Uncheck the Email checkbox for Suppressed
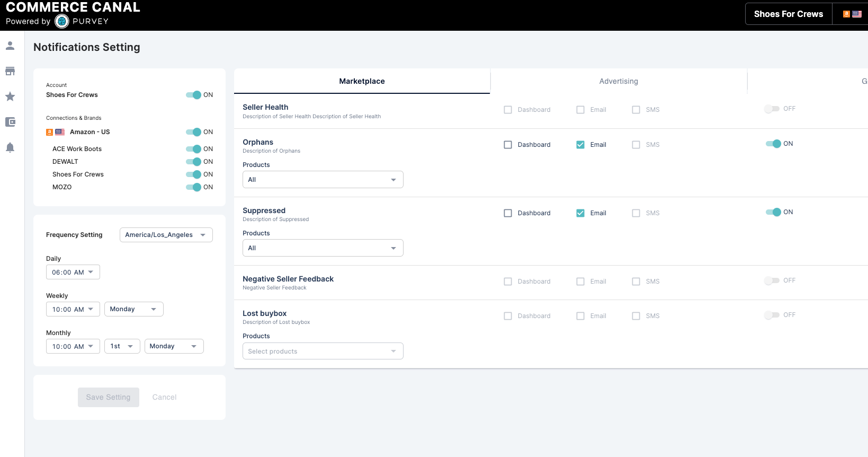868x457 pixels. tap(580, 213)
